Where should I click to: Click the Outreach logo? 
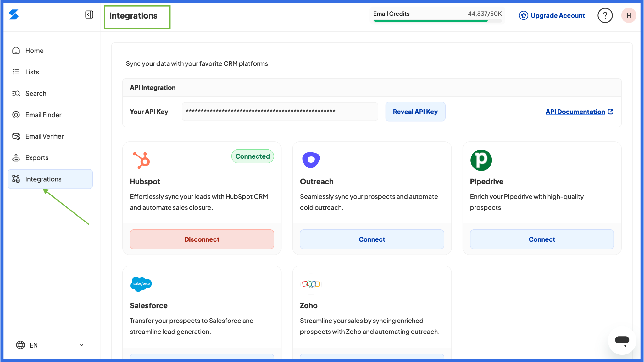pyautogui.click(x=311, y=160)
